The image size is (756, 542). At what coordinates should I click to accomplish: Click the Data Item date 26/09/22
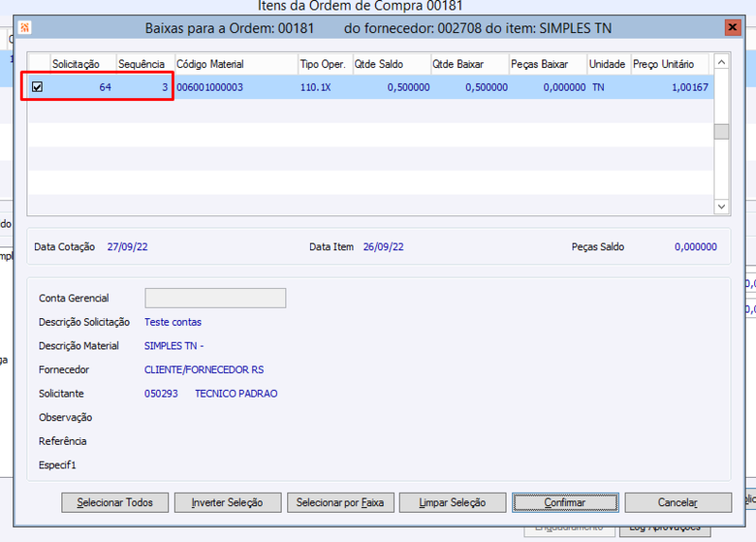pyautogui.click(x=384, y=246)
